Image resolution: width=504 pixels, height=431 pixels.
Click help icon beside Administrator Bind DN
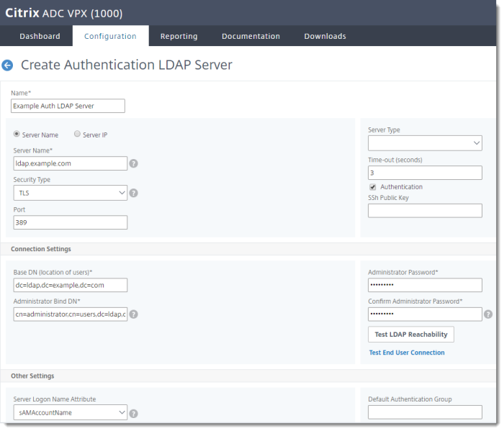pyautogui.click(x=133, y=314)
